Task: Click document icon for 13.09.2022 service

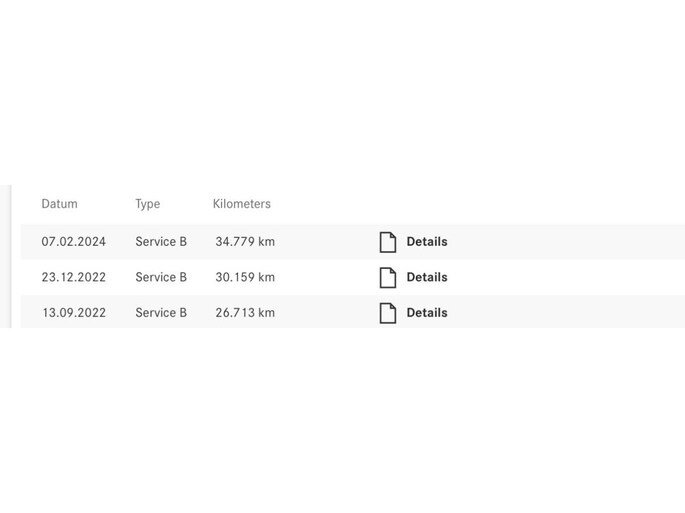Action: coord(388,313)
